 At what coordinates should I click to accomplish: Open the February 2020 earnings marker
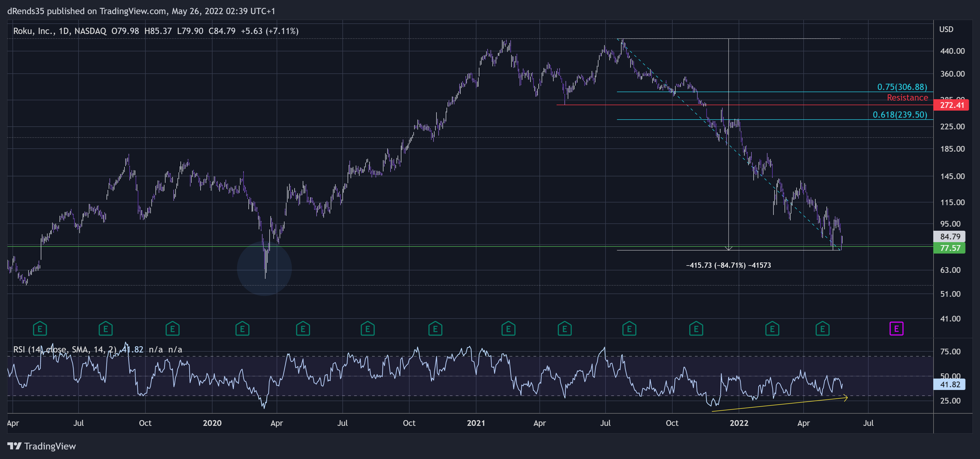click(242, 329)
